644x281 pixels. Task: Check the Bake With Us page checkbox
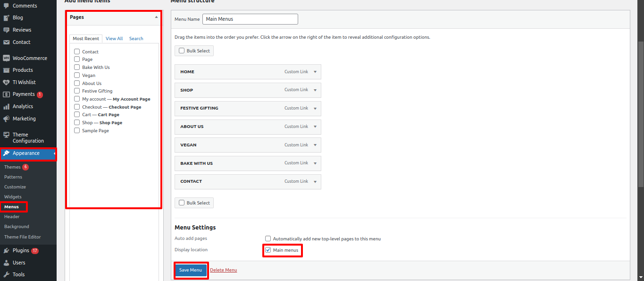coord(77,67)
